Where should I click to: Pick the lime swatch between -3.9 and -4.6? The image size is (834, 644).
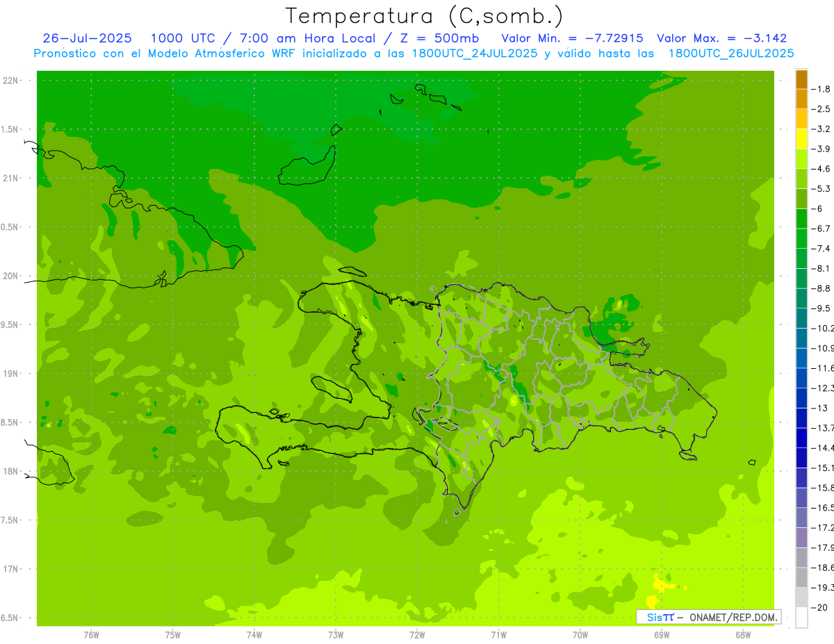pos(801,159)
